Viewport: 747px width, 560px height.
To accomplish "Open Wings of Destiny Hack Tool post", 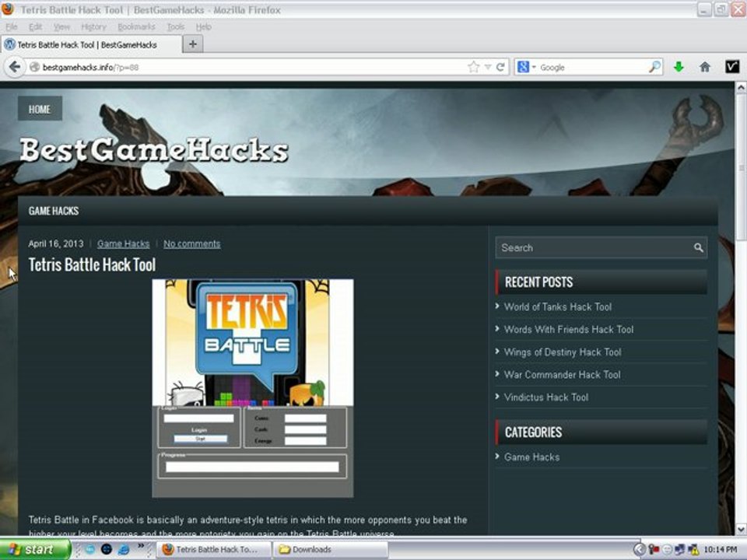I will coord(563,352).
